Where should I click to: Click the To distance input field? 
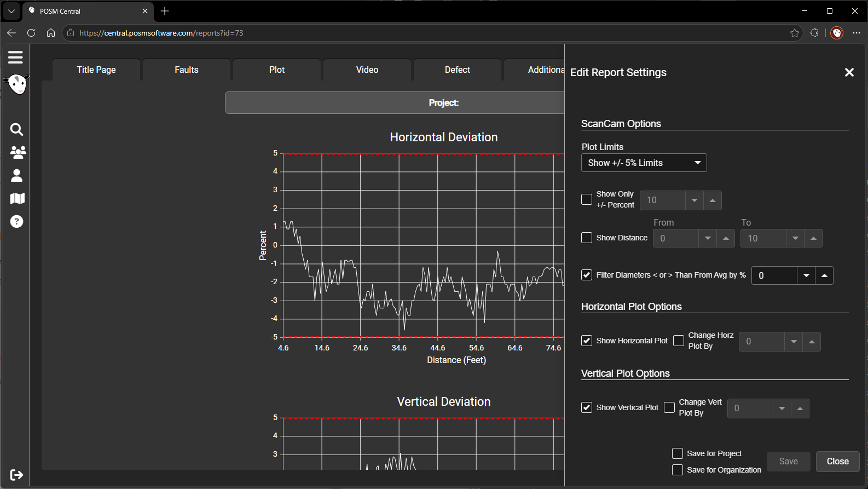(763, 238)
